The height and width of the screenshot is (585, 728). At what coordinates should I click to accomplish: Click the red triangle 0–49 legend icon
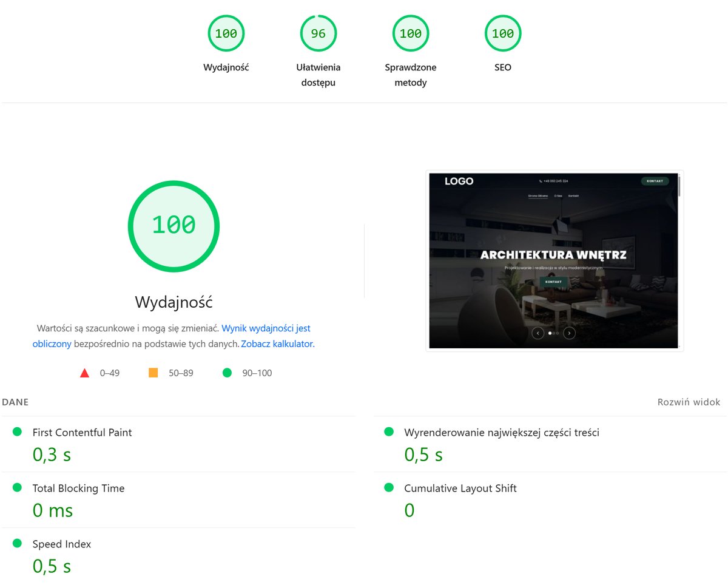(x=85, y=373)
